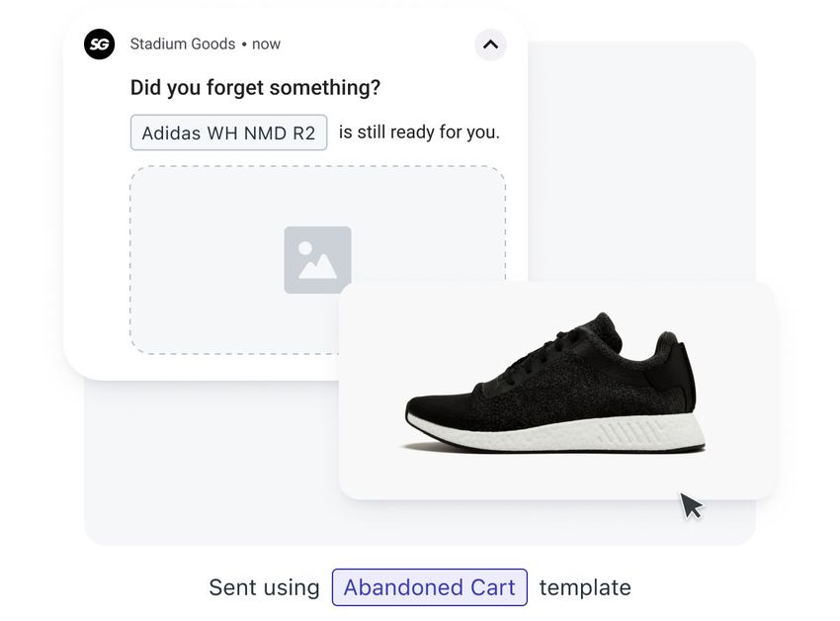Click the 'Sent using' caption text
This screenshot has height=621, width=840.
coord(264,587)
